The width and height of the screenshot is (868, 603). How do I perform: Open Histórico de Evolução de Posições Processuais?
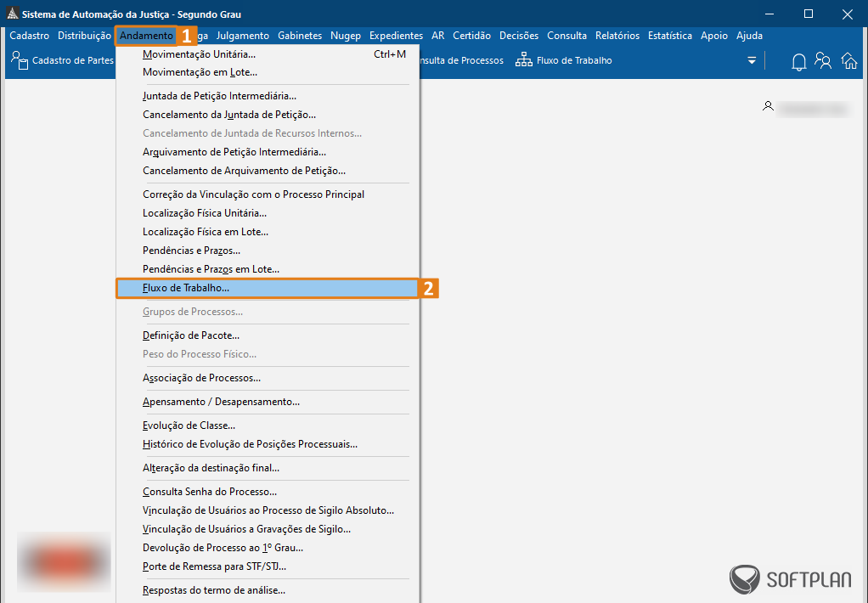tap(268, 444)
